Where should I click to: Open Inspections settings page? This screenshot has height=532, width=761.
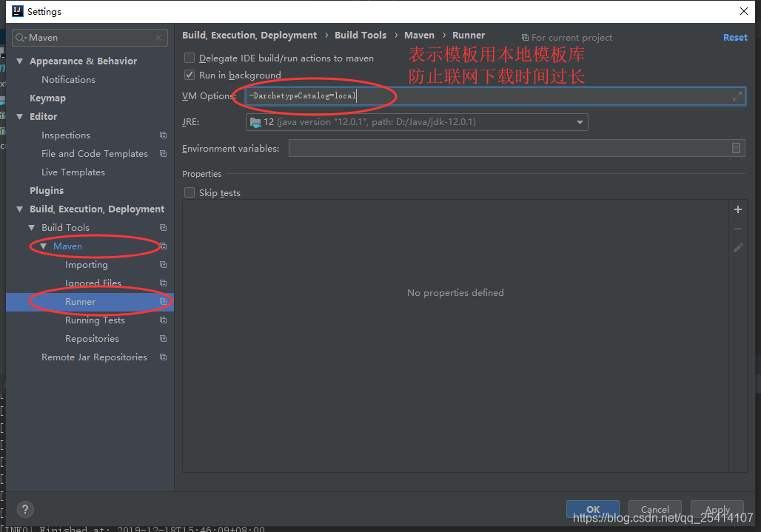click(66, 135)
